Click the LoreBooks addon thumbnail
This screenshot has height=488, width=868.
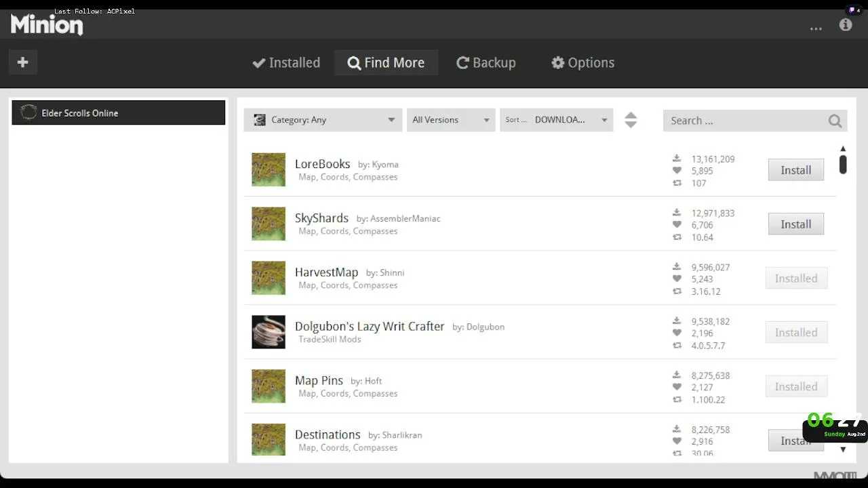(x=269, y=169)
